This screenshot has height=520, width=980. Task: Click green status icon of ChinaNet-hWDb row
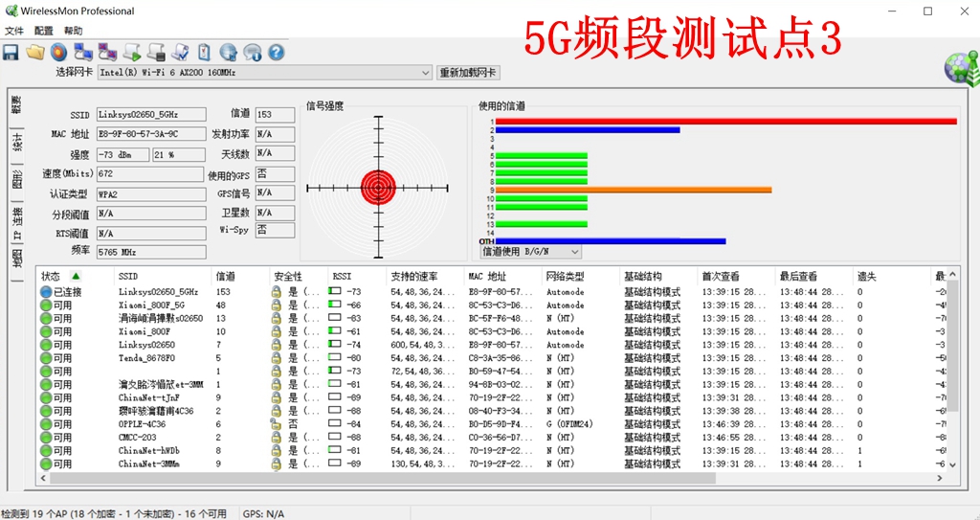(x=46, y=450)
